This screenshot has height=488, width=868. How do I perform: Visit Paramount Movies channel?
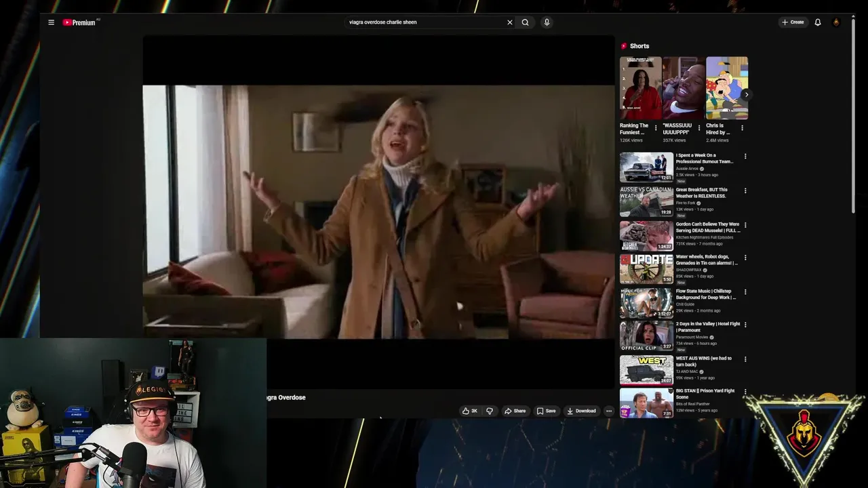click(692, 337)
